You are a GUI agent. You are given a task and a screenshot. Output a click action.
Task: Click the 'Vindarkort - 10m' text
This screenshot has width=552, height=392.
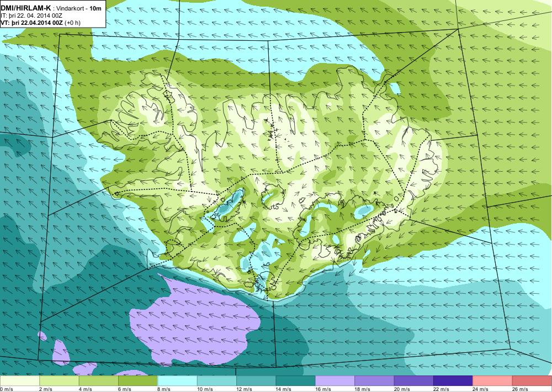click(79, 8)
